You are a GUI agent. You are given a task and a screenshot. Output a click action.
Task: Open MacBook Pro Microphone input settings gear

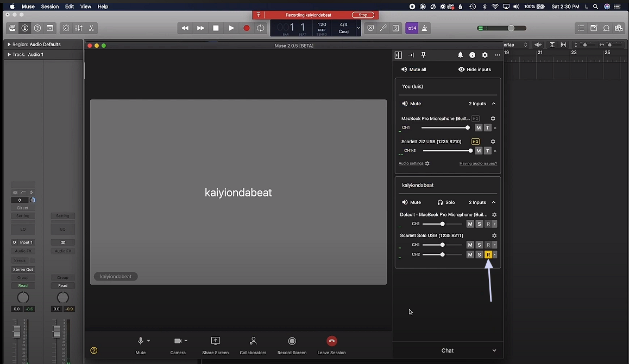tap(493, 118)
